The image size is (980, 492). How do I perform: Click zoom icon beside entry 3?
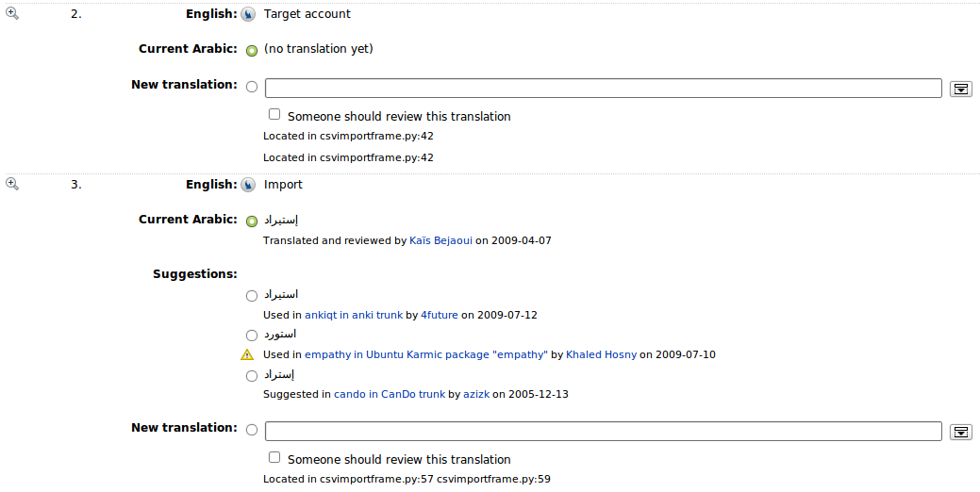coord(12,184)
